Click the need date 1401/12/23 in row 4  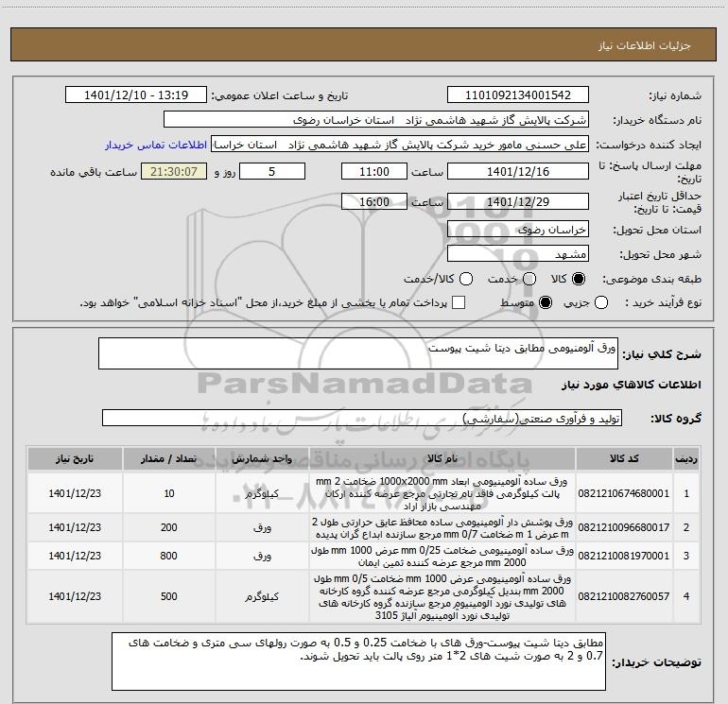(75, 596)
